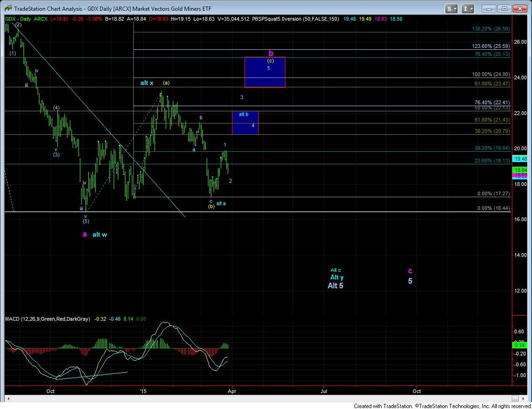Image resolution: width=532 pixels, height=409 pixels.
Task: Select the magenta a label beside alt w
Action: [85, 234]
